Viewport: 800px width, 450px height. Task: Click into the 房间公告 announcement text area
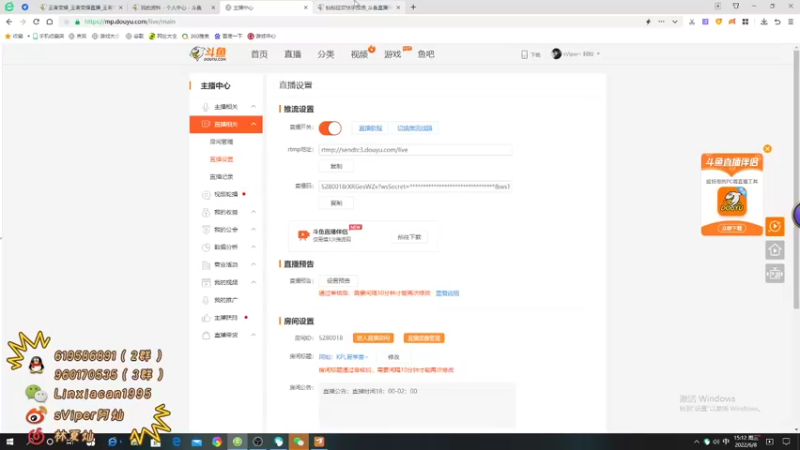(x=417, y=405)
